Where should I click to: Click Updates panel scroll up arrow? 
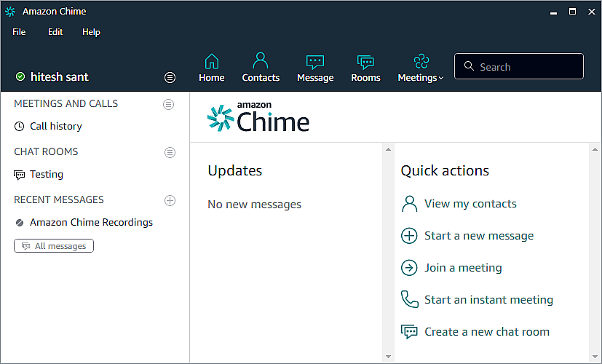click(x=388, y=149)
